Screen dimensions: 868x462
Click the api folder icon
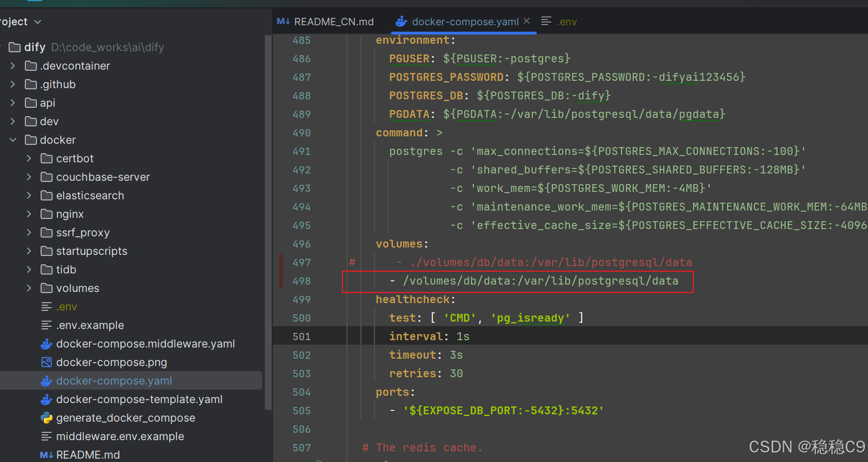[31, 103]
